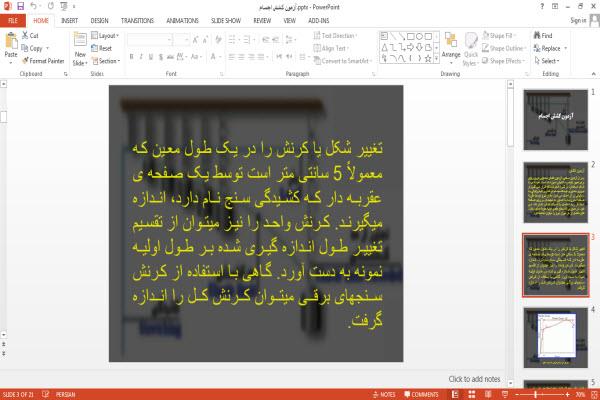Open Shape Effects options
This screenshot has width=600, height=400.
pos(504,61)
